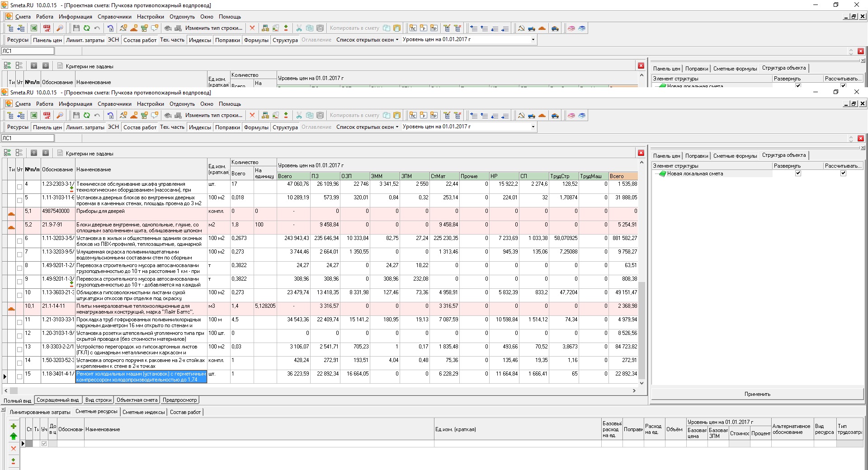Click tree structure icon in upper window toolbar
The height and width of the screenshot is (470, 868).
click(x=10, y=28)
